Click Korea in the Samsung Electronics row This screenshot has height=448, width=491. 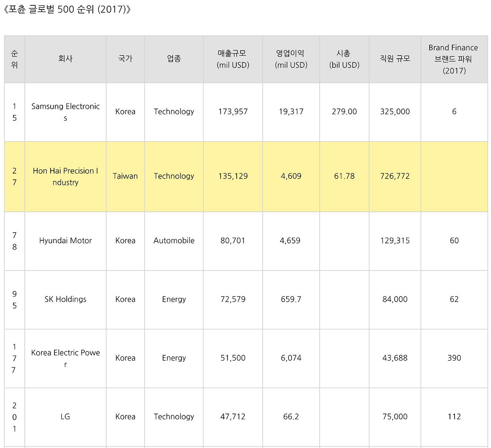point(125,112)
